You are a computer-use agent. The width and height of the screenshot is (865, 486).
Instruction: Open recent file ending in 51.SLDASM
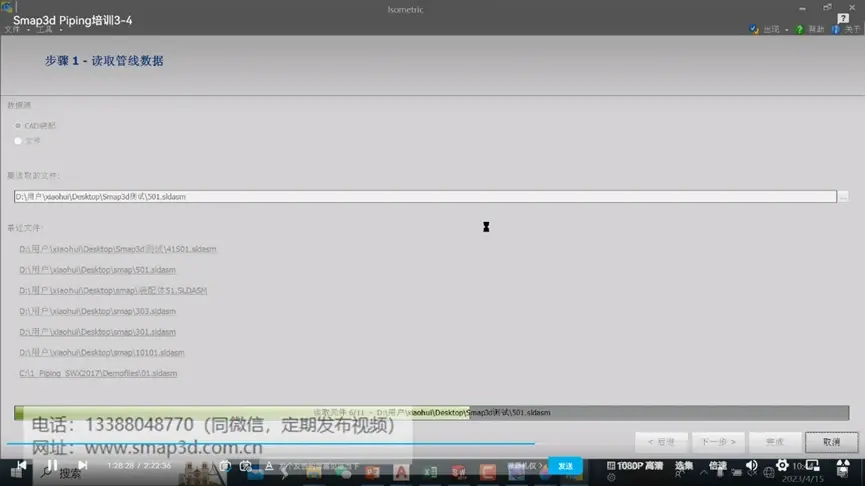tap(113, 291)
